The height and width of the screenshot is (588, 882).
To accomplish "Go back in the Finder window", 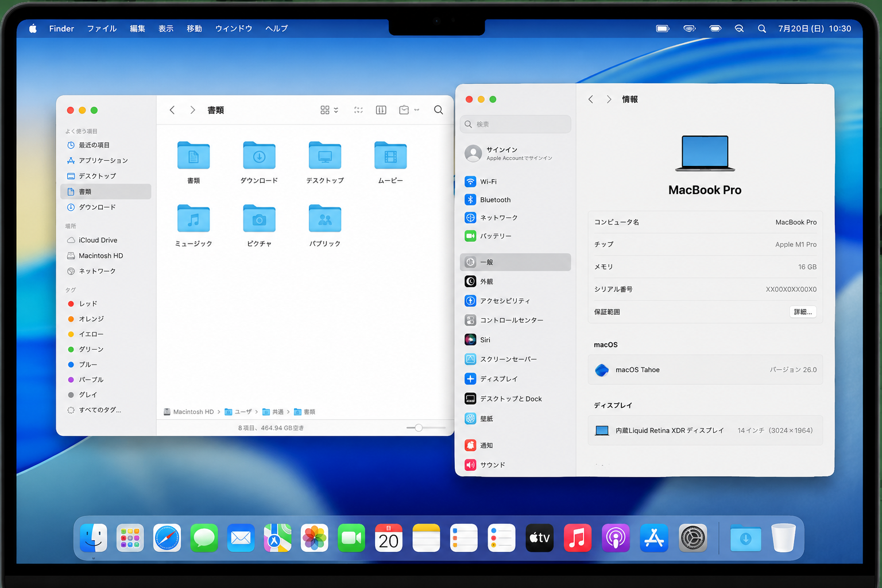I will click(x=172, y=110).
